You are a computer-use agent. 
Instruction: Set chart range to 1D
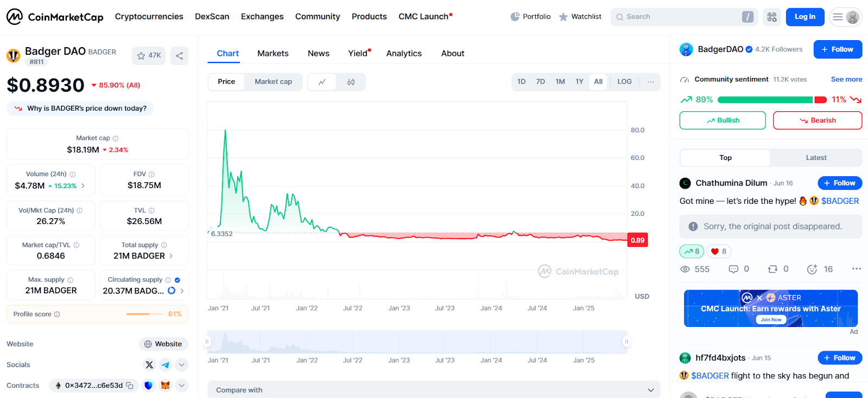coord(521,82)
